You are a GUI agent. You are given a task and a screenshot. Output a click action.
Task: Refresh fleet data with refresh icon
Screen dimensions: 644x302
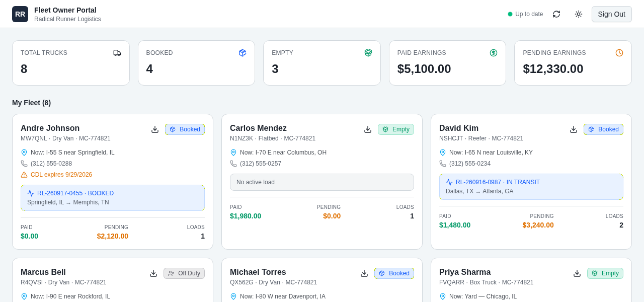556,14
